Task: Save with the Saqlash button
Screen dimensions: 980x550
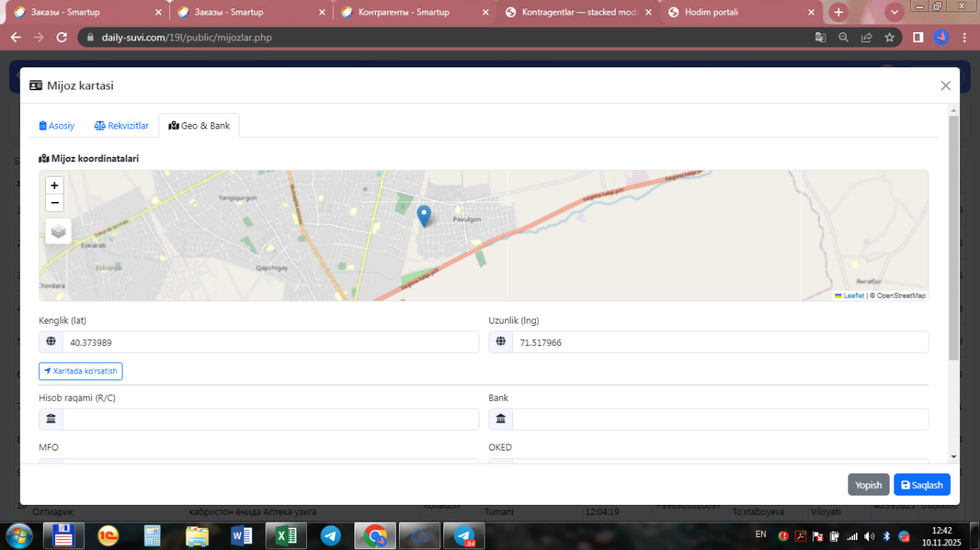Action: tap(922, 485)
